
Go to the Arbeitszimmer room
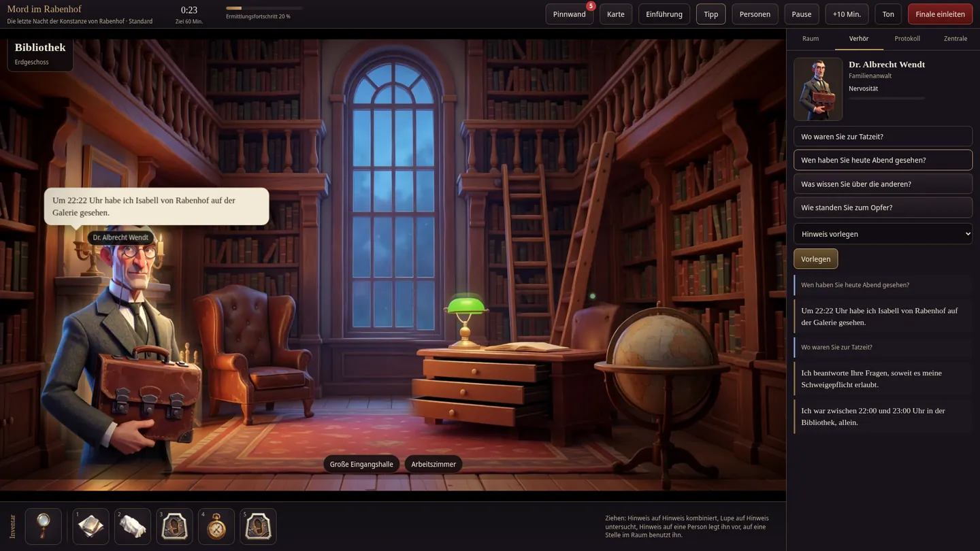point(434,464)
